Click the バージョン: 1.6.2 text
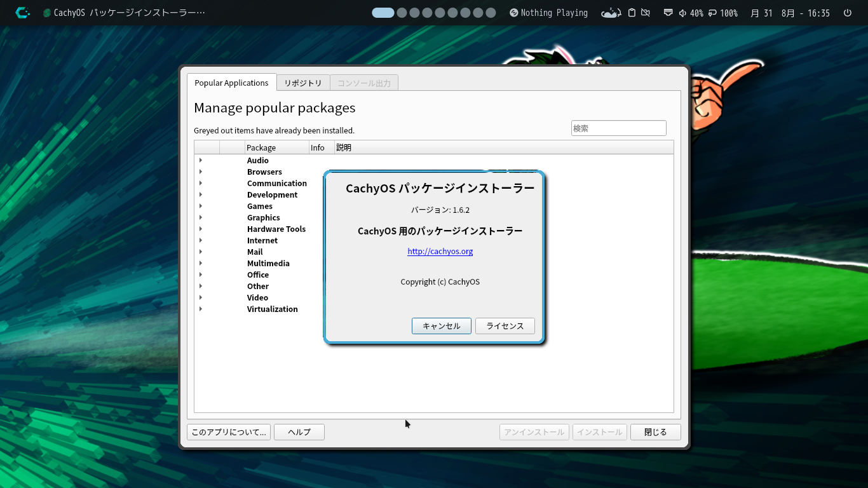The image size is (868, 488). pos(440,210)
